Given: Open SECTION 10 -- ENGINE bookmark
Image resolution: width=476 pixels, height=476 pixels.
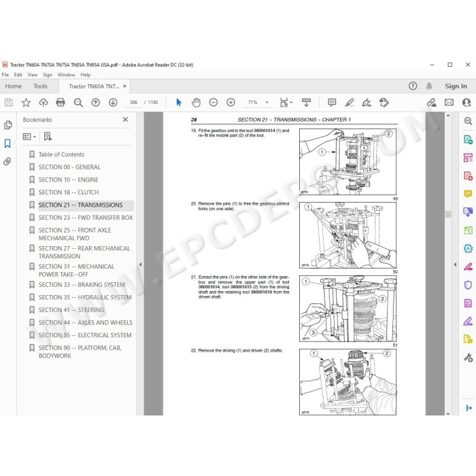Looking at the screenshot, I should pos(68,180).
